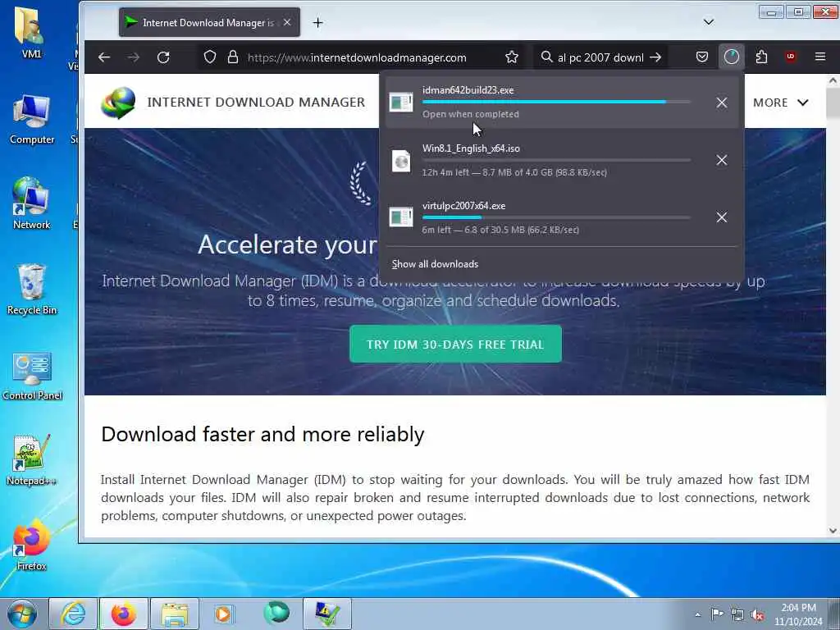This screenshot has width=840, height=630.
Task: Close the Internet Download Manager tab
Action: (287, 22)
